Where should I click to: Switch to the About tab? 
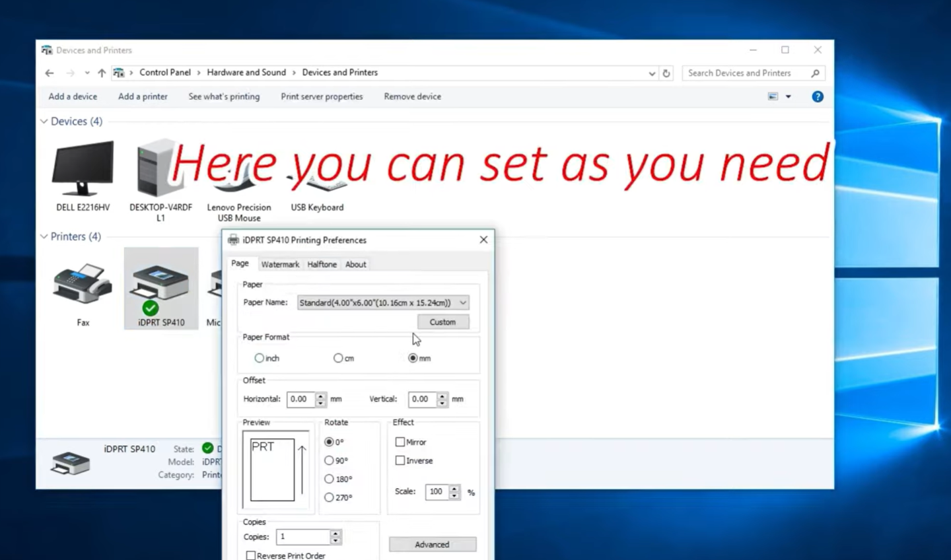click(x=355, y=264)
